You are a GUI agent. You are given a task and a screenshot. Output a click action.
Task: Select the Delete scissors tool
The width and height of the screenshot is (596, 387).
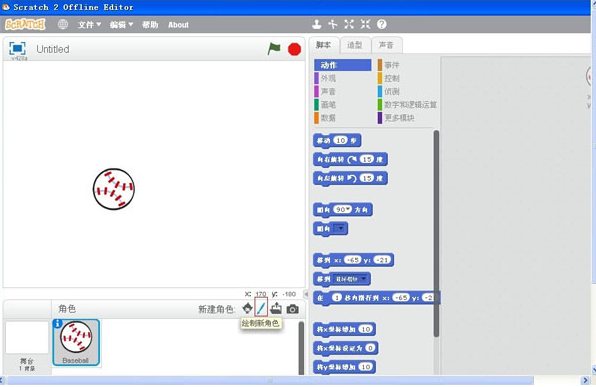(x=333, y=24)
